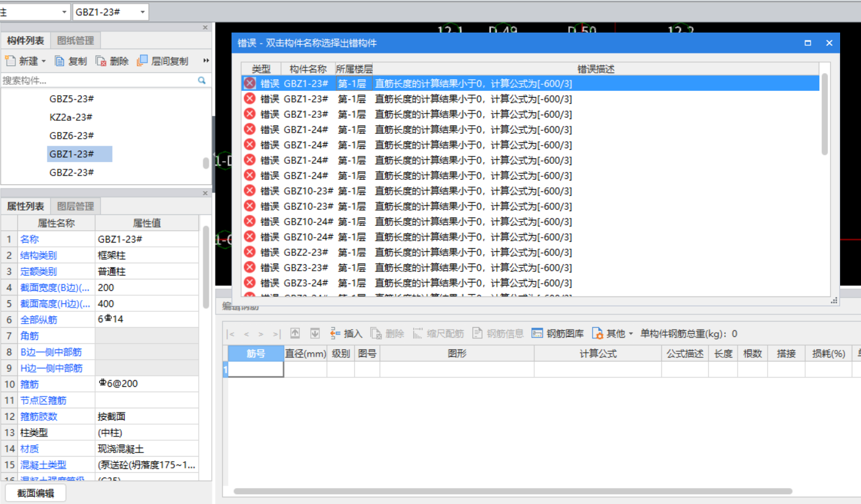Click the 其他 icon in rebar toolbar
The height and width of the screenshot is (504, 861).
[598, 333]
